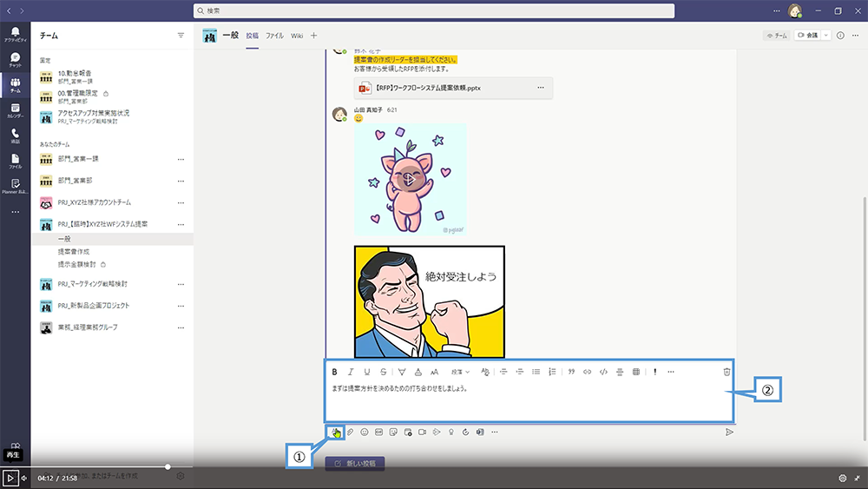Switch to the Wiki tab
868x489 pixels.
tap(297, 36)
